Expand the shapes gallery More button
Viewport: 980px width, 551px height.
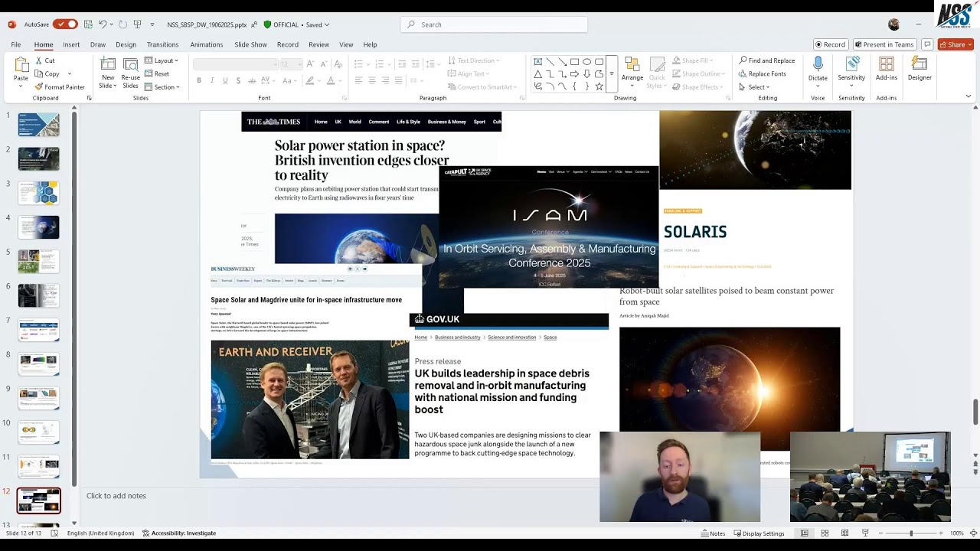click(x=611, y=74)
